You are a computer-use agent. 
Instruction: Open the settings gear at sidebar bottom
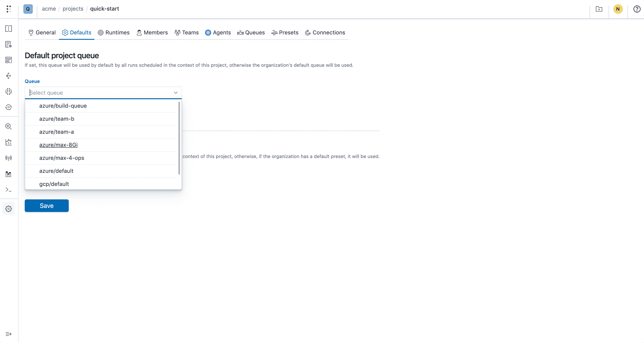click(8, 209)
